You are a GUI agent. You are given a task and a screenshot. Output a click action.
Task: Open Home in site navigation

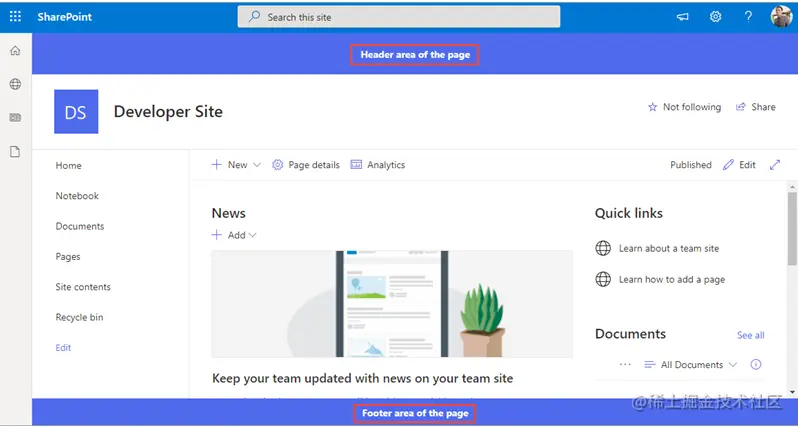(68, 165)
